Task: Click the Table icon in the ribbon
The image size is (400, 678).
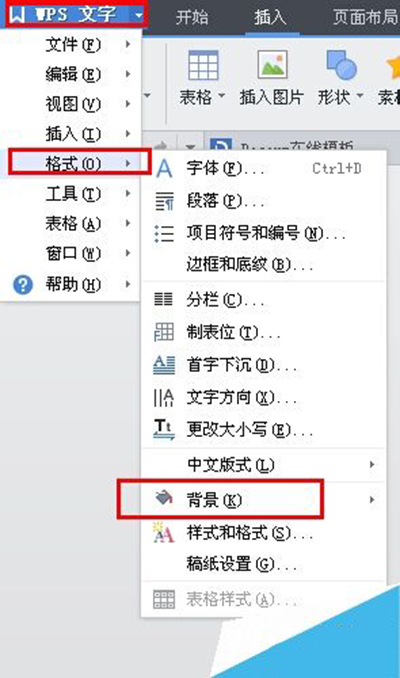Action: (203, 65)
